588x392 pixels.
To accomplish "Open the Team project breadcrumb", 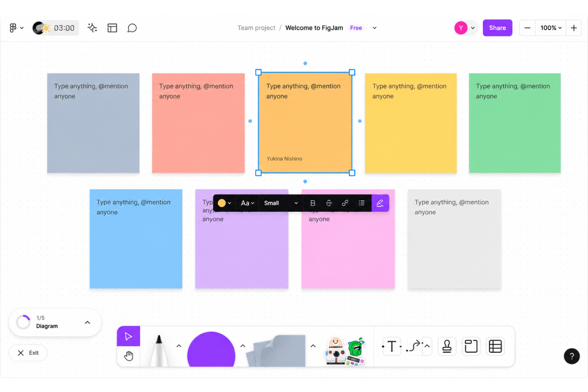I will click(x=256, y=28).
